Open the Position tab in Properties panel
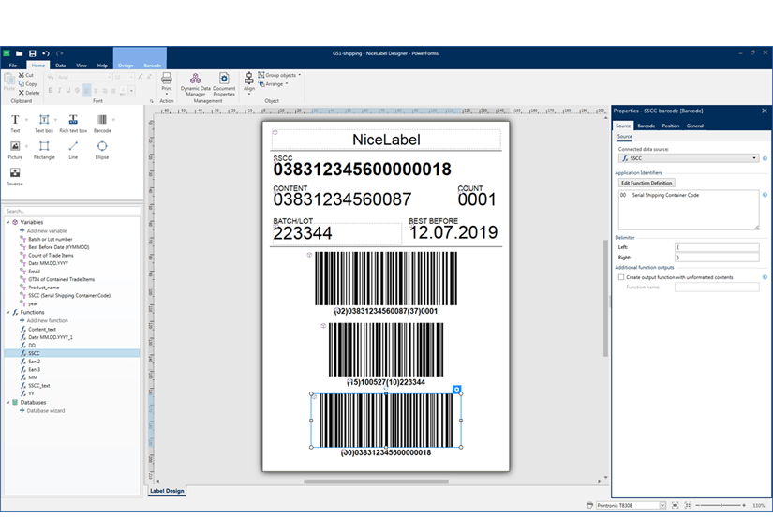The height and width of the screenshot is (532, 773). [671, 126]
